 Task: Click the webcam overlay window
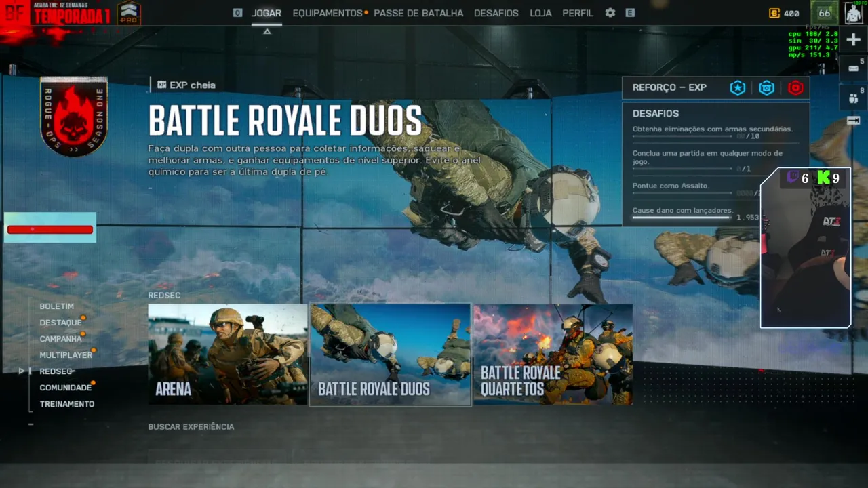pyautogui.click(x=806, y=248)
